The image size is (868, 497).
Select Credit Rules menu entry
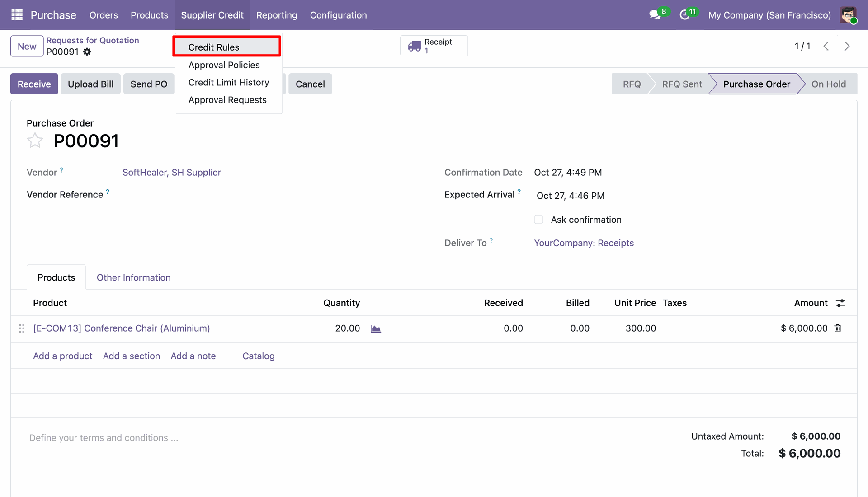click(227, 47)
